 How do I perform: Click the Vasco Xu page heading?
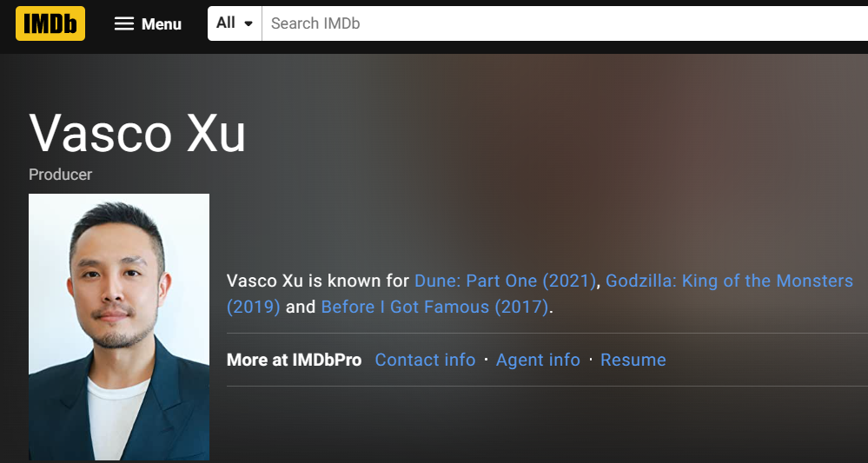pyautogui.click(x=137, y=133)
